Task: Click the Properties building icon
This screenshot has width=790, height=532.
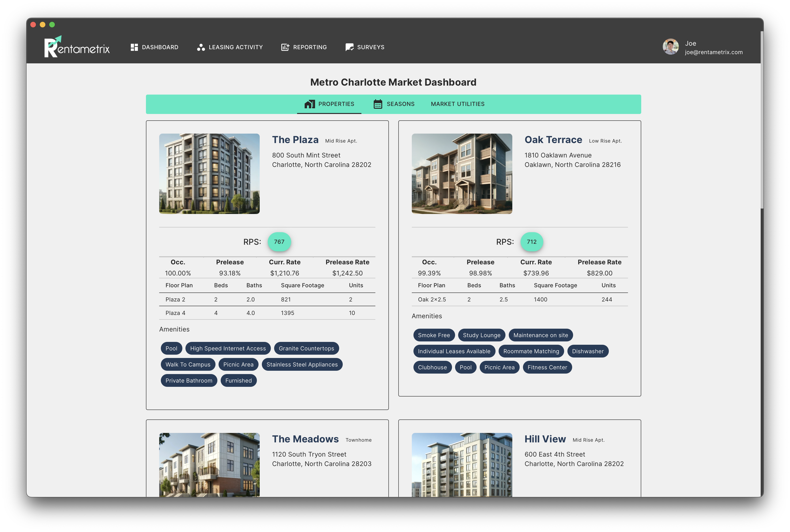Action: pyautogui.click(x=309, y=104)
